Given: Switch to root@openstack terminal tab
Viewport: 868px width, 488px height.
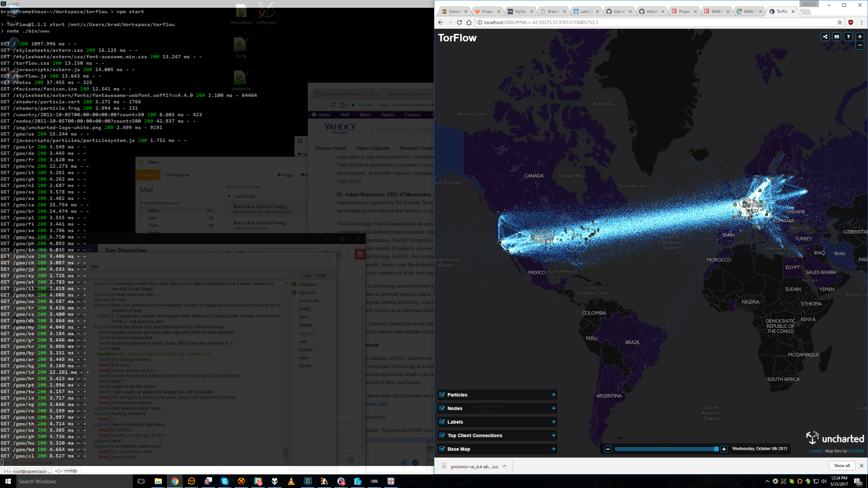Looking at the screenshot, I should pyautogui.click(x=27, y=471).
